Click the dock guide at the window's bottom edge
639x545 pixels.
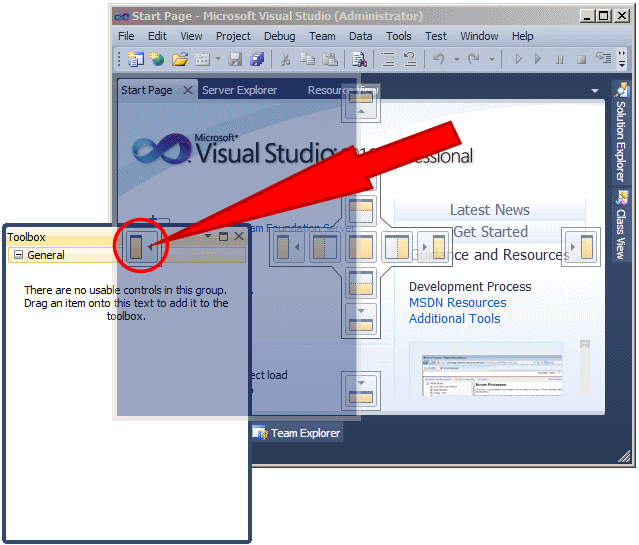(x=361, y=391)
